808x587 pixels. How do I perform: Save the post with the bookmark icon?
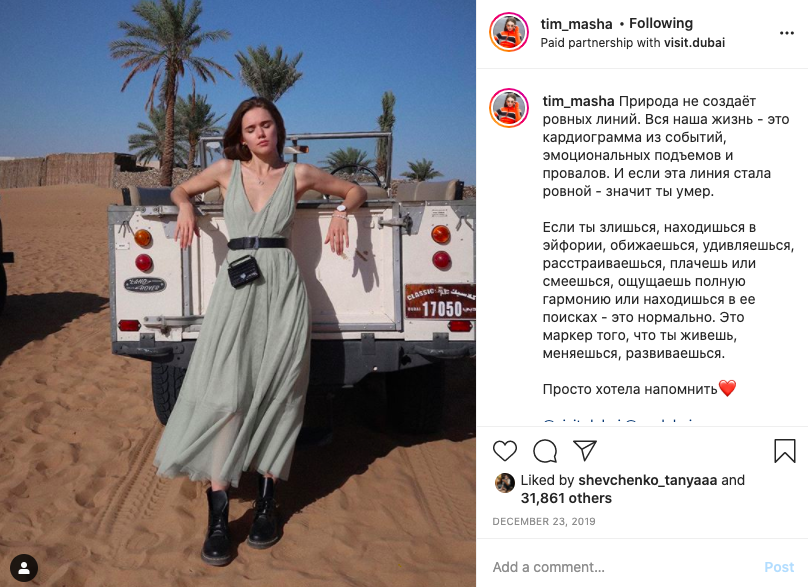(784, 451)
